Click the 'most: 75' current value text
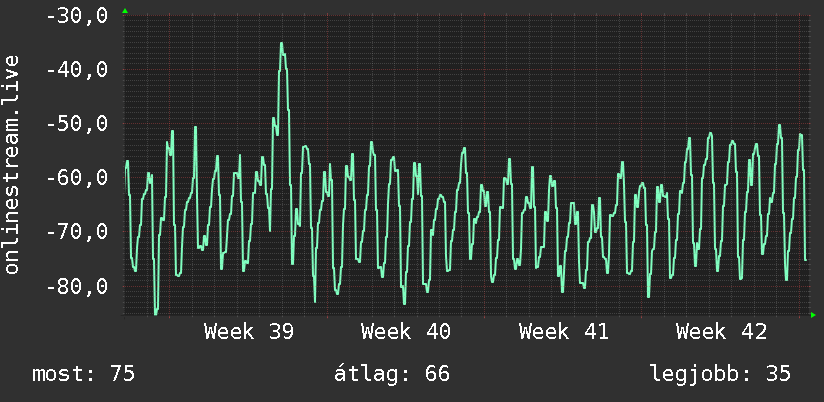The image size is (824, 402). point(84,374)
